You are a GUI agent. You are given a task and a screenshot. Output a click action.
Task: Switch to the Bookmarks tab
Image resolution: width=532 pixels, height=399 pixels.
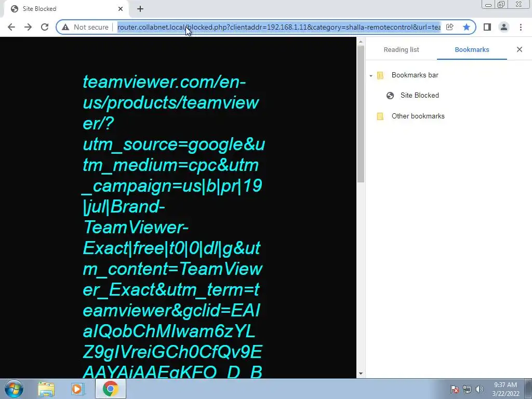click(472, 49)
